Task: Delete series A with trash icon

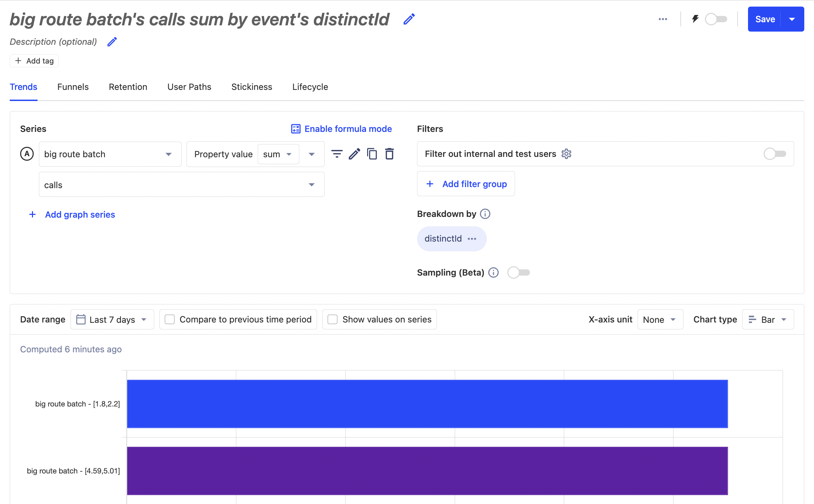Action: (390, 154)
